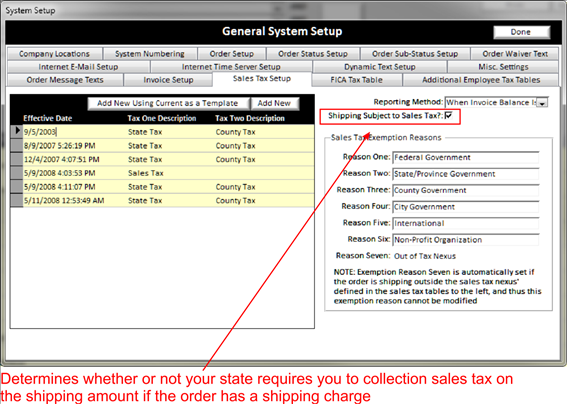Edit the Reason One Federal Government field

pyautogui.click(x=466, y=158)
